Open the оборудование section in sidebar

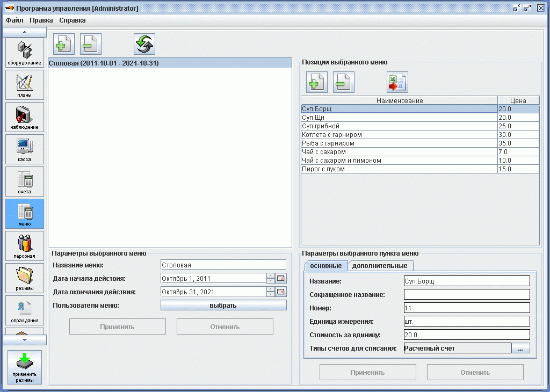click(25, 53)
